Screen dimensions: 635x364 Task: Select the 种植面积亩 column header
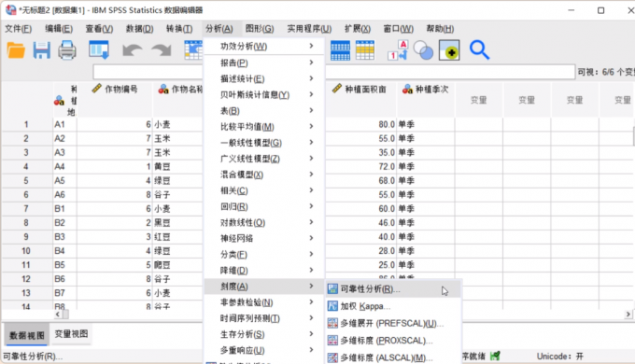[x=360, y=99]
